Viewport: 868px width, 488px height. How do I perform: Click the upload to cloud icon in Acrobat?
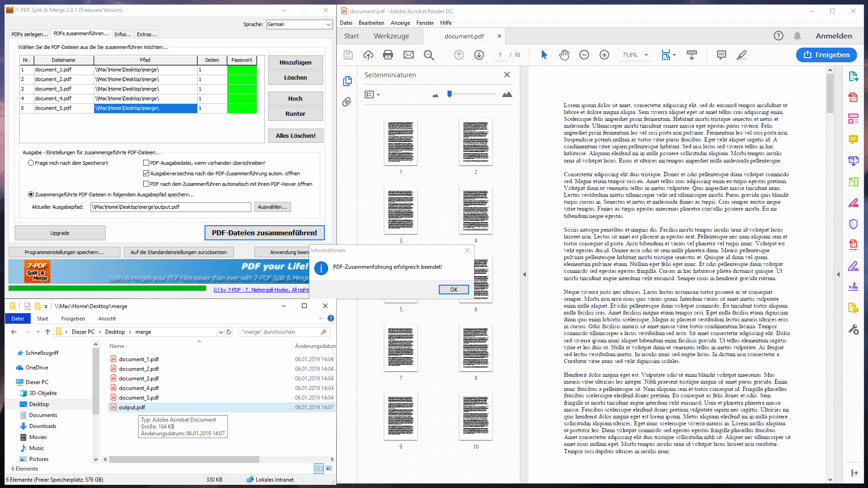coord(368,55)
